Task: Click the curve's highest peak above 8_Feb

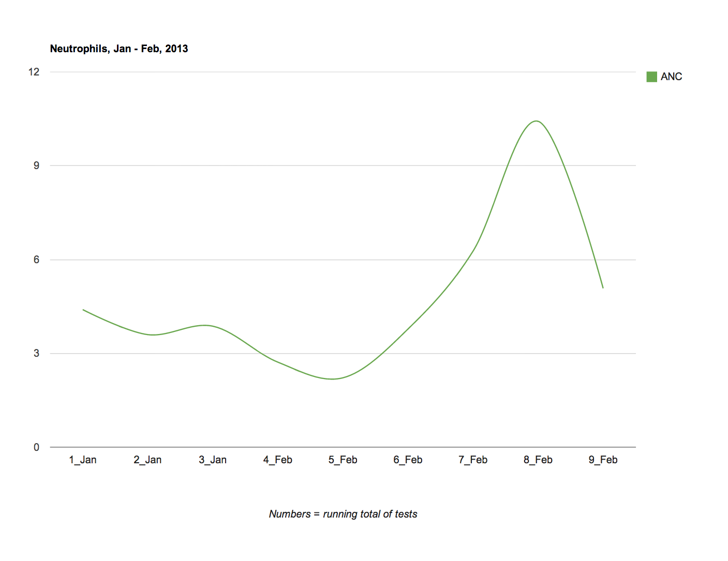Action: pos(537,121)
